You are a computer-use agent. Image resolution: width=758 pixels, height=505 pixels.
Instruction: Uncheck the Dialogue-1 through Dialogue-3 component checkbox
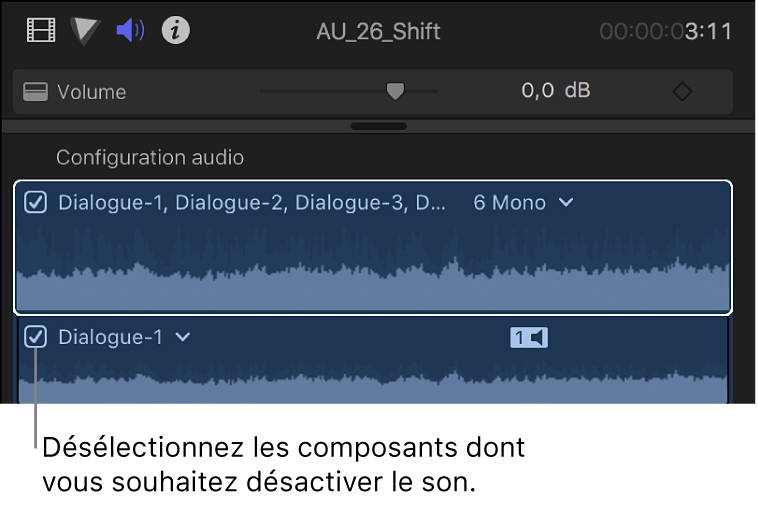(36, 203)
